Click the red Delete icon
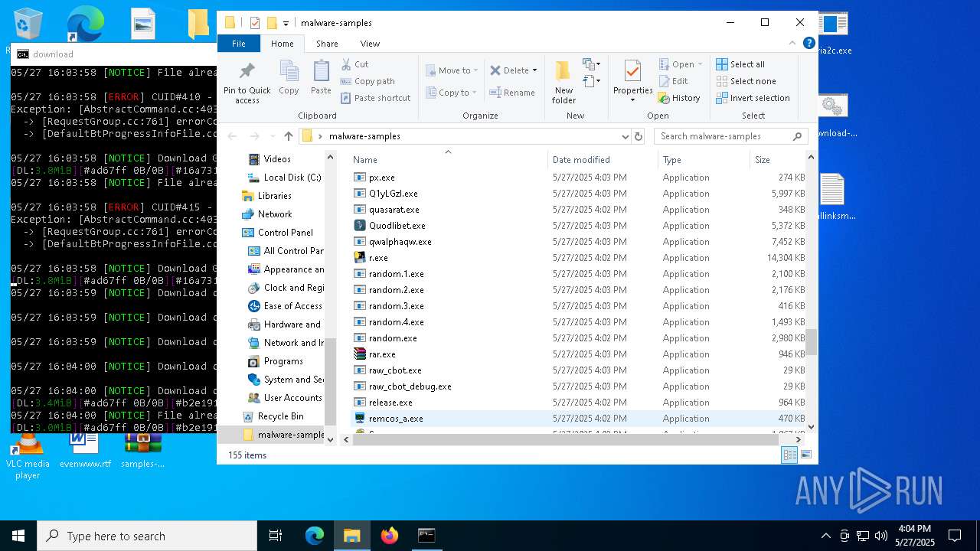The image size is (980, 551). 495,70
